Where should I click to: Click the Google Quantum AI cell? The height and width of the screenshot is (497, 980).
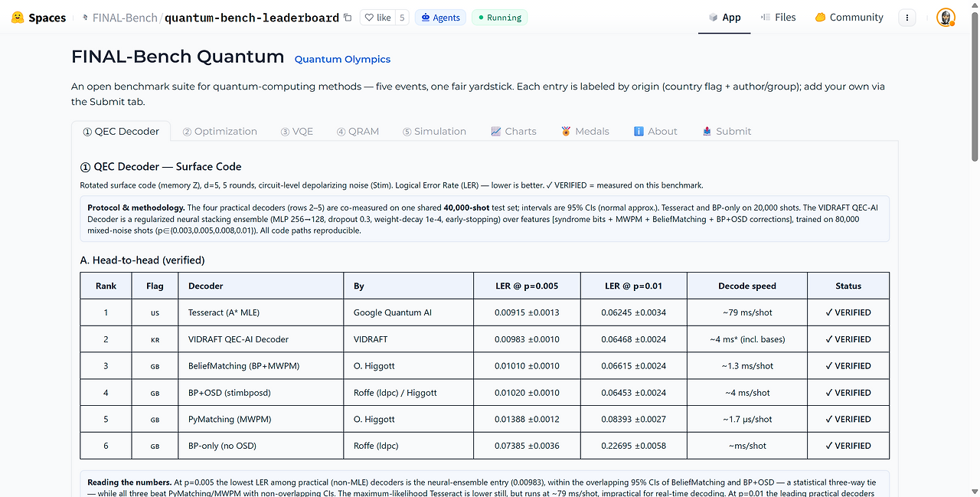coord(409,312)
